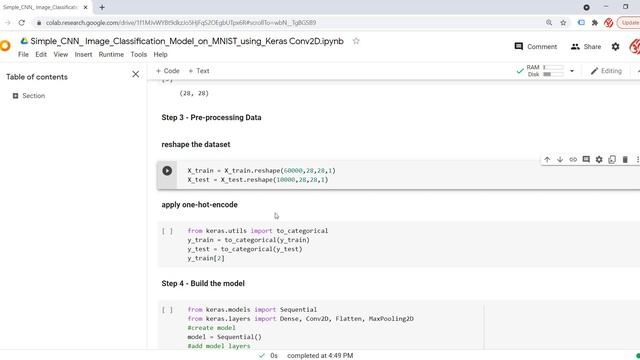This screenshot has height=360, width=640.
Task: Open the Tools menu
Action: pos(138,54)
